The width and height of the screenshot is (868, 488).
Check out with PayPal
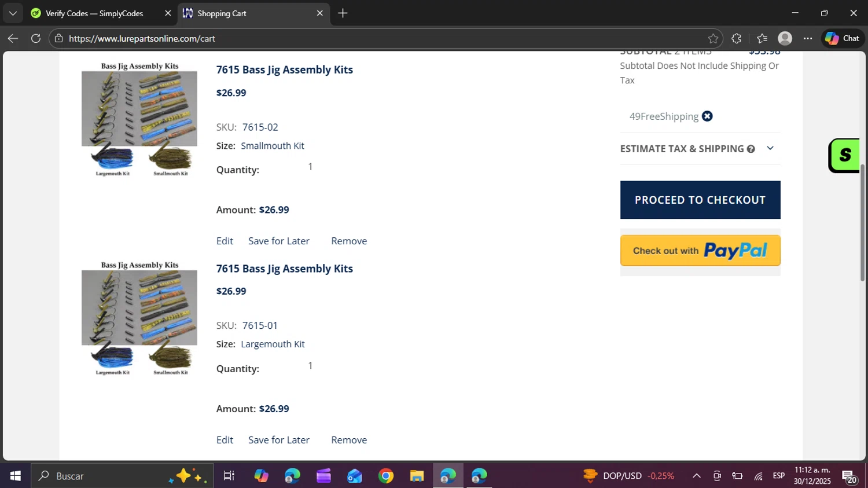click(700, 251)
